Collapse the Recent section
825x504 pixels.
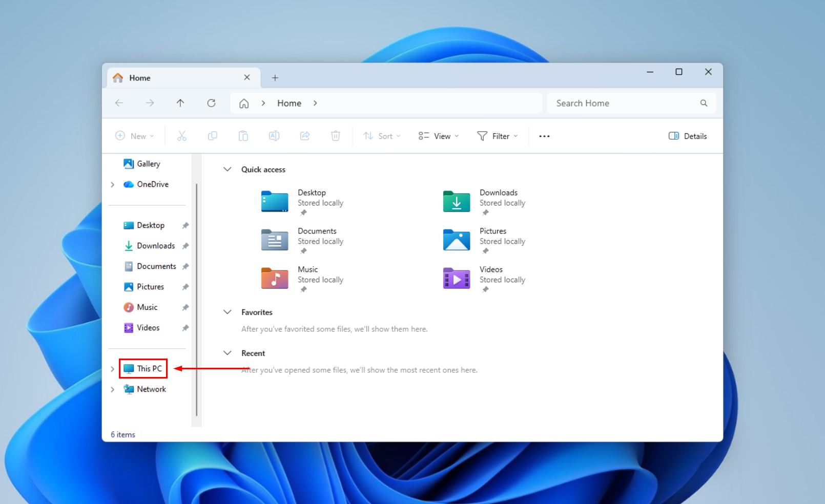pyautogui.click(x=228, y=353)
